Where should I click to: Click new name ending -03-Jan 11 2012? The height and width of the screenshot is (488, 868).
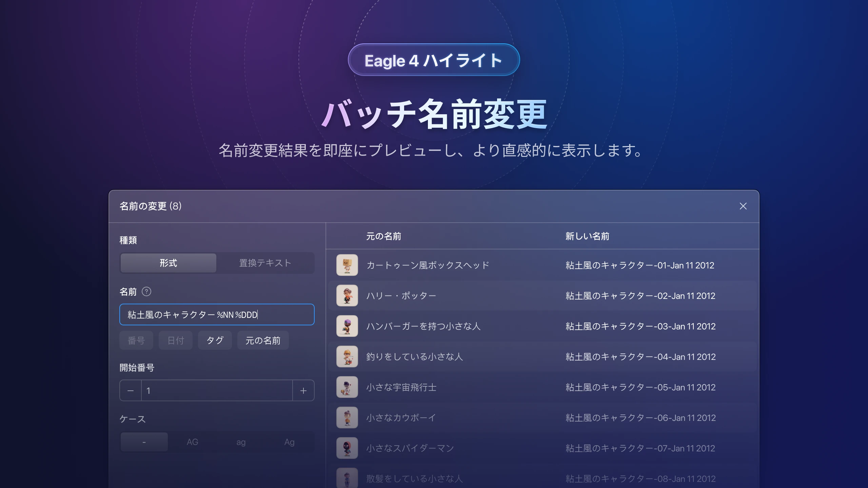tap(640, 326)
